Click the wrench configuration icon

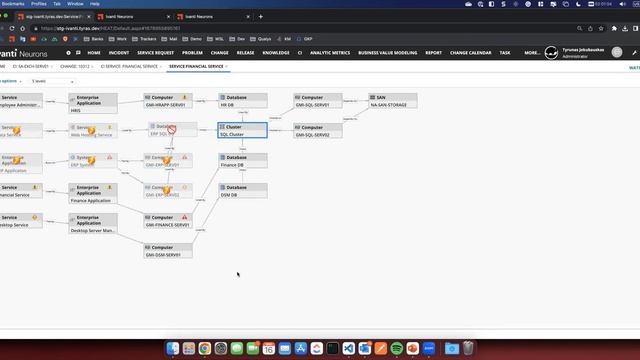pos(634,53)
